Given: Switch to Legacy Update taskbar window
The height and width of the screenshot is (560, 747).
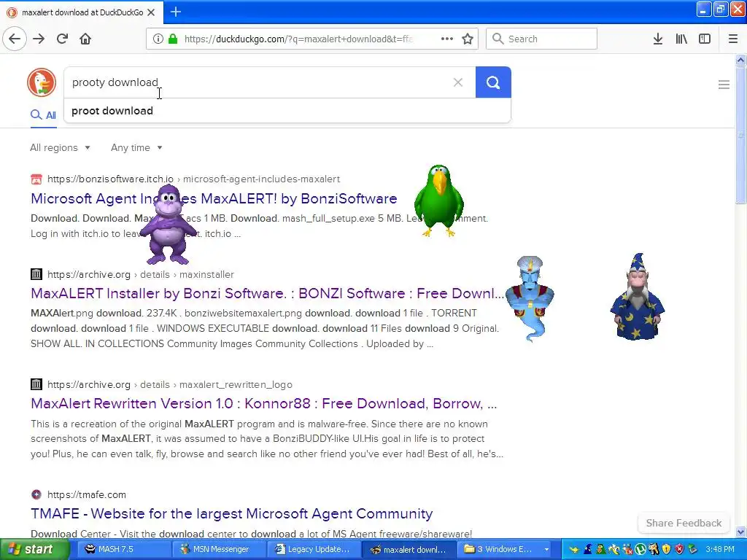Looking at the screenshot, I should (314, 549).
